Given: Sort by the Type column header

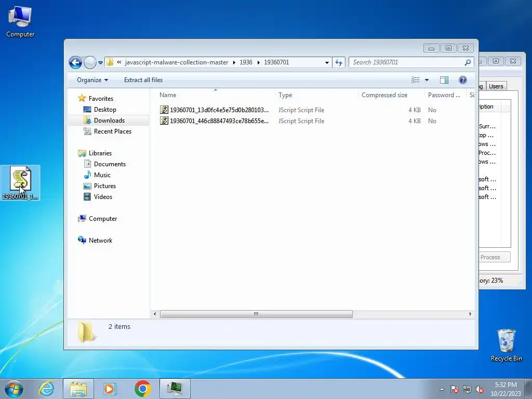Looking at the screenshot, I should pyautogui.click(x=316, y=95).
